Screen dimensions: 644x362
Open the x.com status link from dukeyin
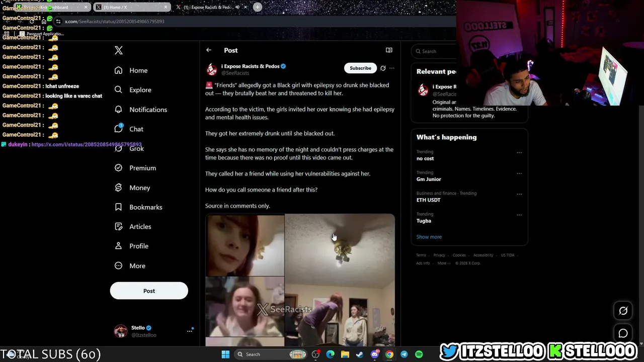[x=87, y=144]
